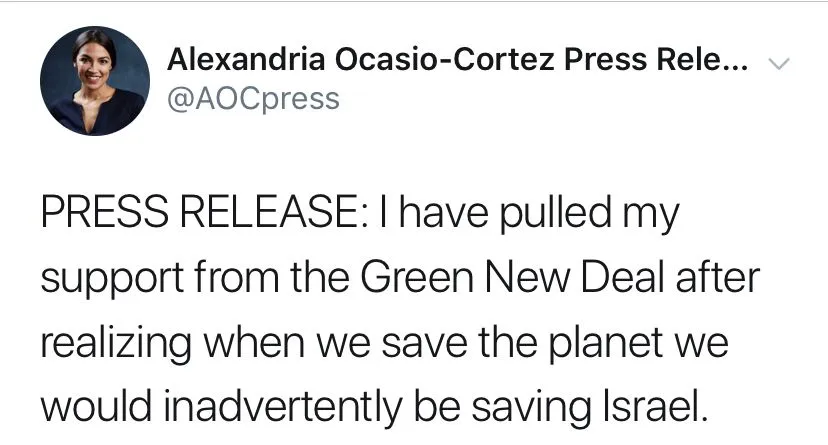
Task: Click the word "Alexandria" in the account name
Action: 246,62
